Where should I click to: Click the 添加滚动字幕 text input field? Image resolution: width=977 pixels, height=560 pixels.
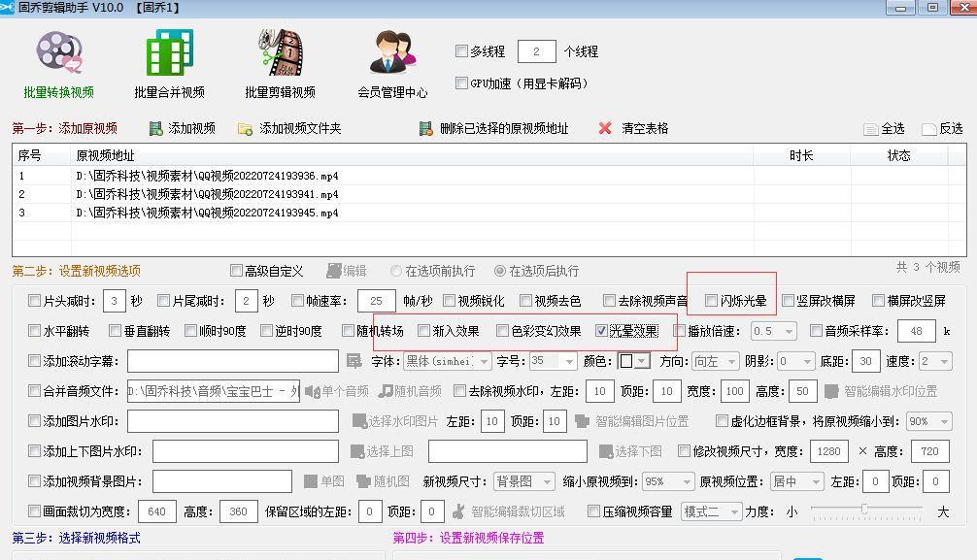click(x=232, y=361)
